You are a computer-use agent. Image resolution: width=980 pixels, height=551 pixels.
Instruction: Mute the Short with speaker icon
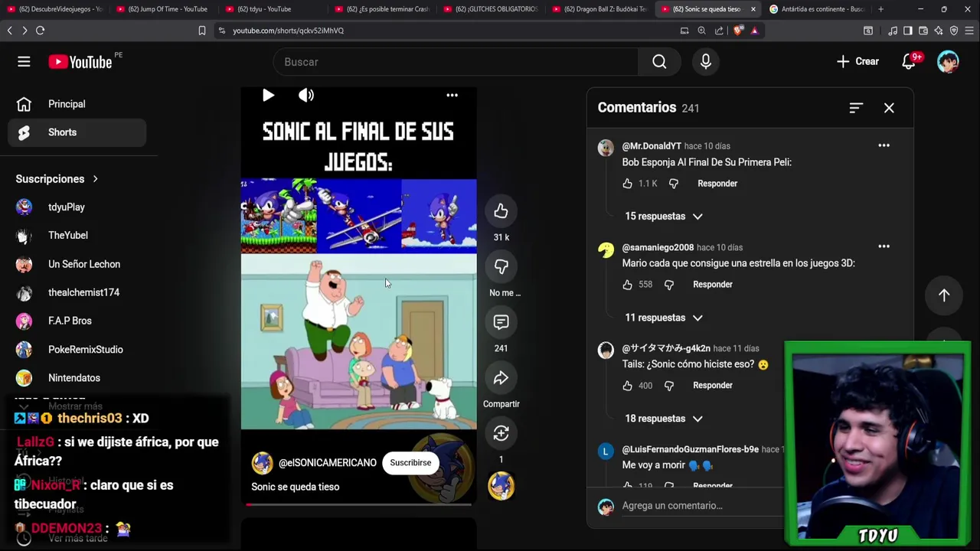tap(306, 96)
